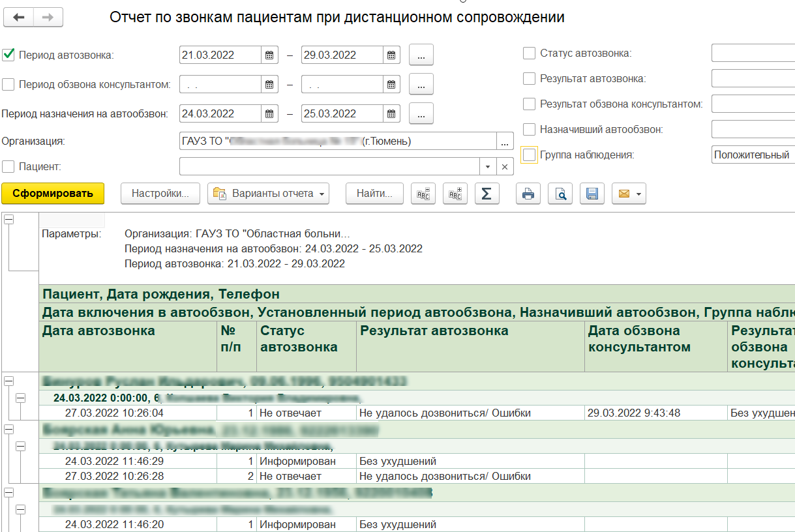The width and height of the screenshot is (795, 532).
Task: Open the Настройки... settings button
Action: [160, 194]
